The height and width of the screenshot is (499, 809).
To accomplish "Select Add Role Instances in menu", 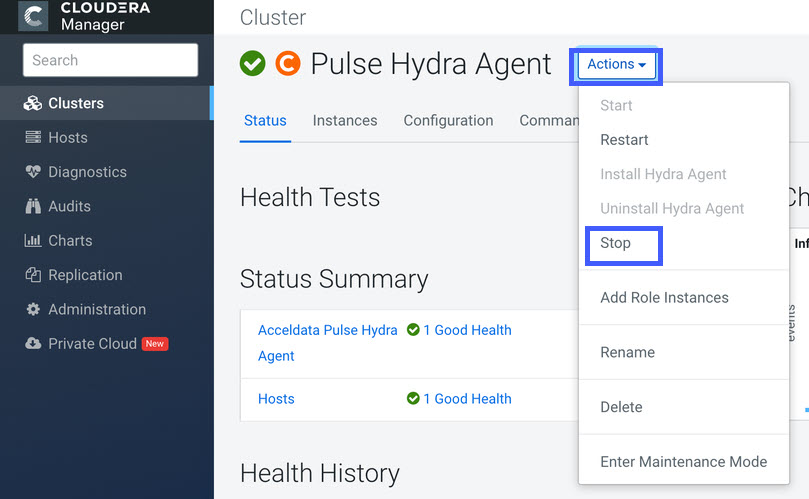I will (x=664, y=298).
